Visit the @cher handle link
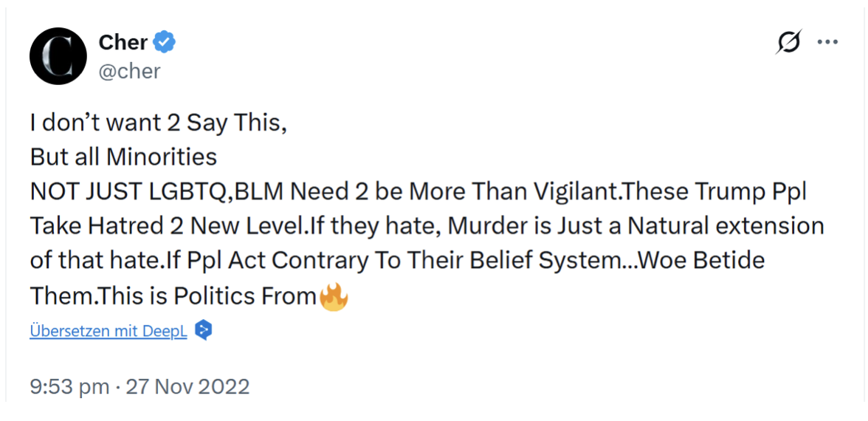This screenshot has width=868, height=421. pyautogui.click(x=130, y=71)
